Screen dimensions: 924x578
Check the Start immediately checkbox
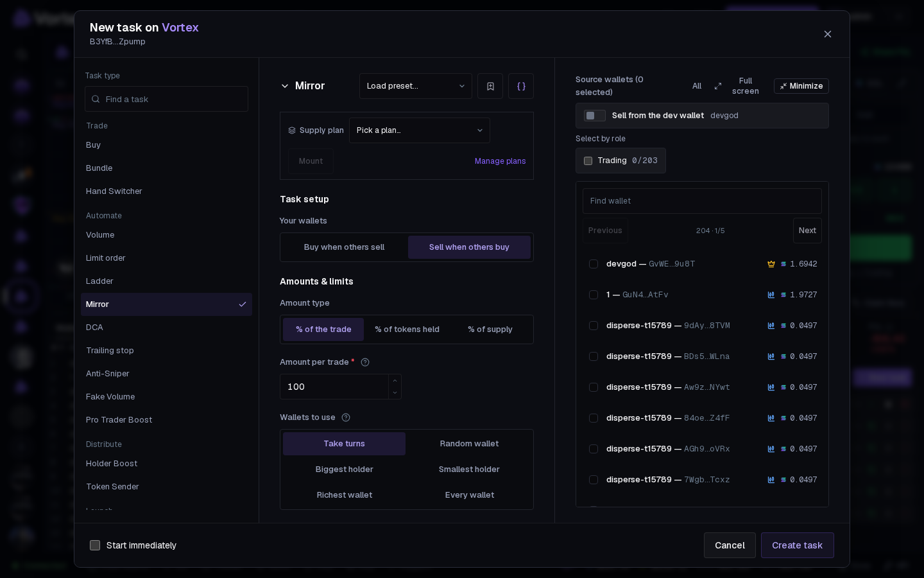point(95,545)
